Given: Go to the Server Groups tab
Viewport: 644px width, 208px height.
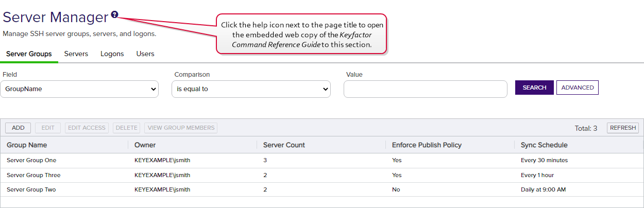Looking at the screenshot, I should pos(29,54).
